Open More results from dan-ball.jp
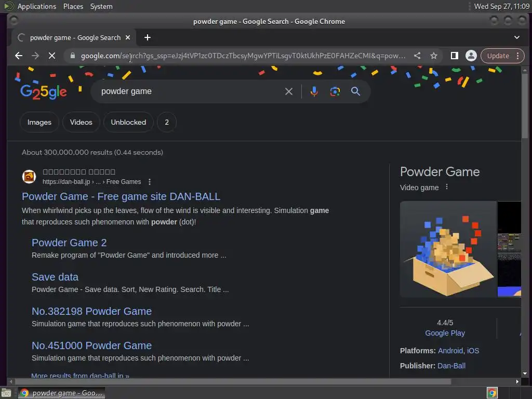Image resolution: width=532 pixels, height=399 pixels. click(80, 375)
